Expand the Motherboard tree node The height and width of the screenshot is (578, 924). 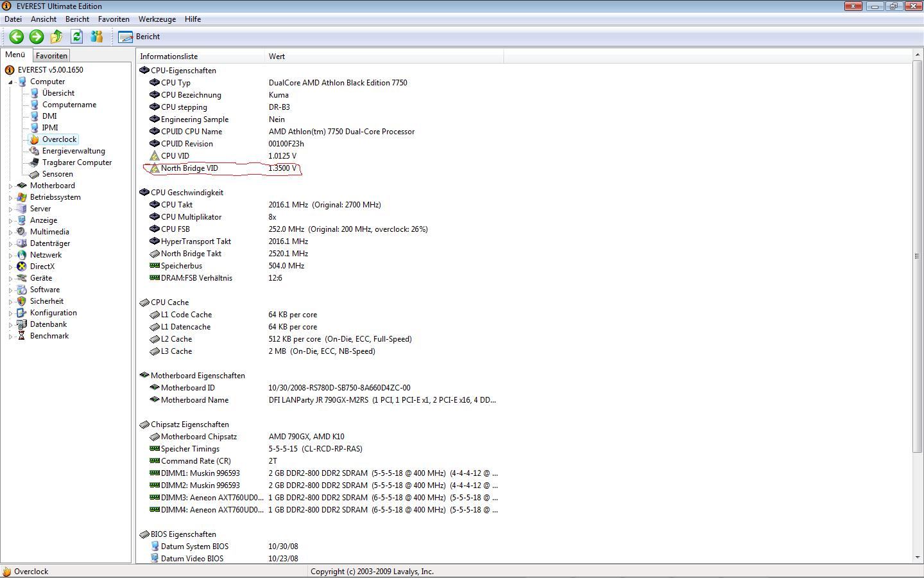click(10, 186)
